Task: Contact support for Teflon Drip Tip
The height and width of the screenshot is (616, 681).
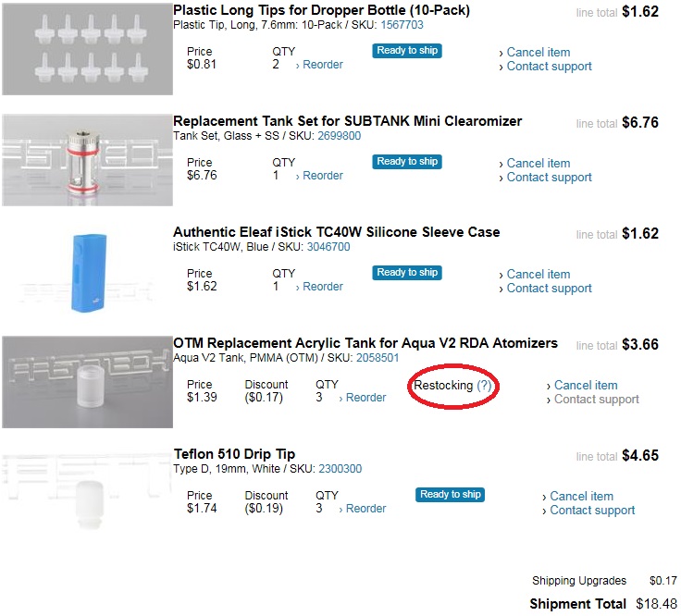Action: pos(592,510)
